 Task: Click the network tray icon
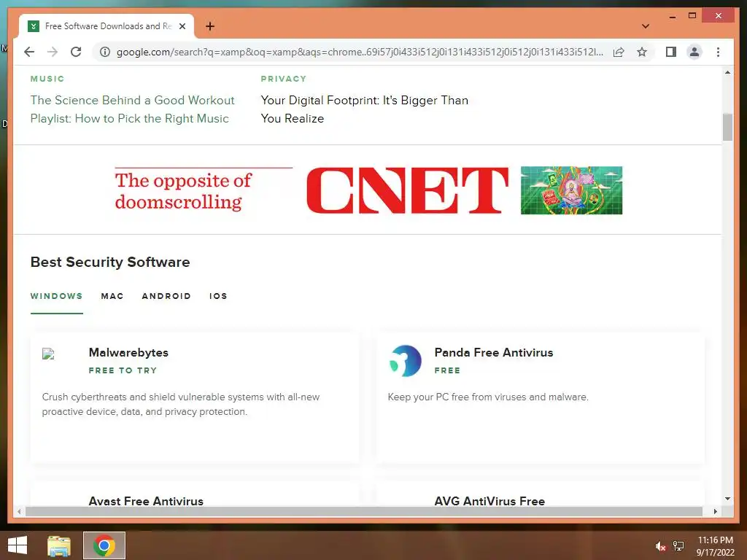coord(678,545)
